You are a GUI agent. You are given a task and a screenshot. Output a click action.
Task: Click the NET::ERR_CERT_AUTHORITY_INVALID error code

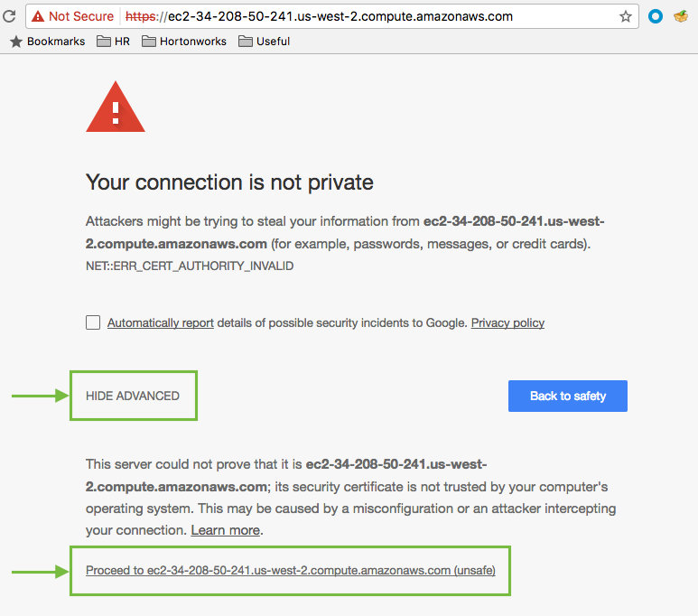[190, 266]
